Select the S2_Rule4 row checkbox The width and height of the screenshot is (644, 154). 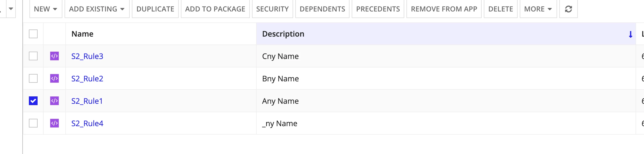[33, 123]
